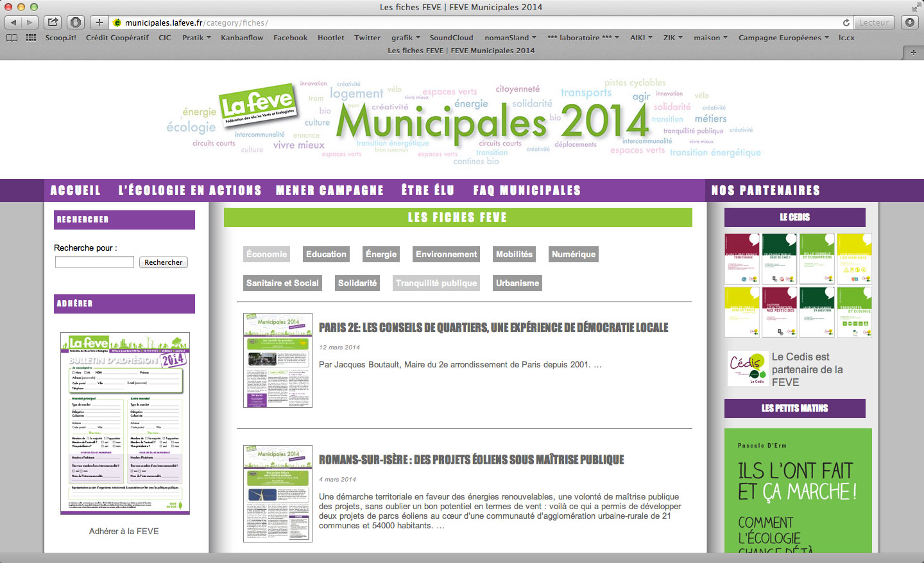Image resolution: width=924 pixels, height=563 pixels.
Task: Click the LES PETITS MATINS header
Action: coord(795,408)
